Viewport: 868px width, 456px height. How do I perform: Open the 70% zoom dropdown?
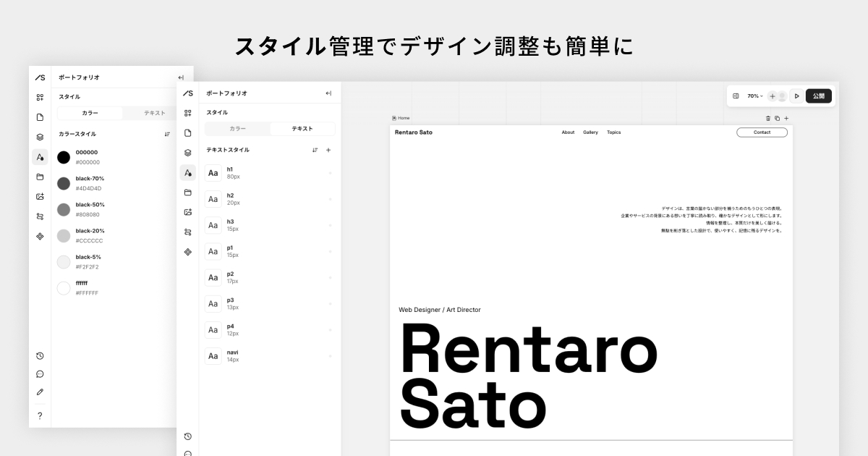pos(755,96)
